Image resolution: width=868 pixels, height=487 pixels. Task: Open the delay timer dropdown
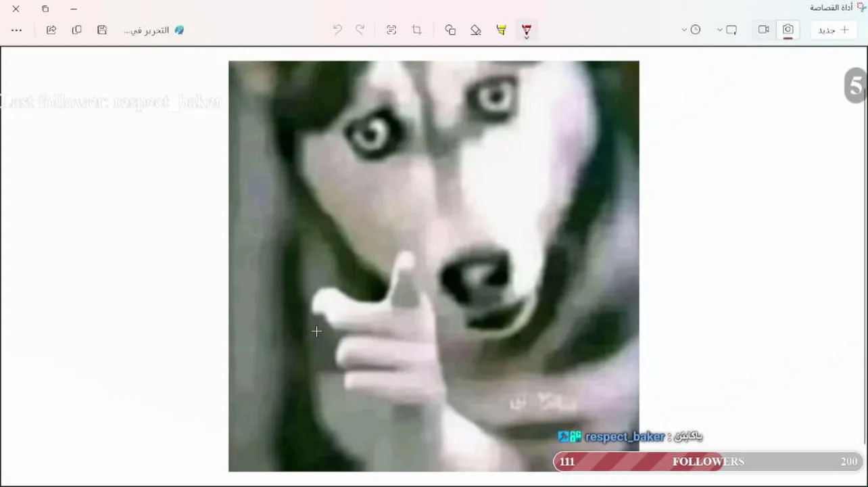pos(691,30)
